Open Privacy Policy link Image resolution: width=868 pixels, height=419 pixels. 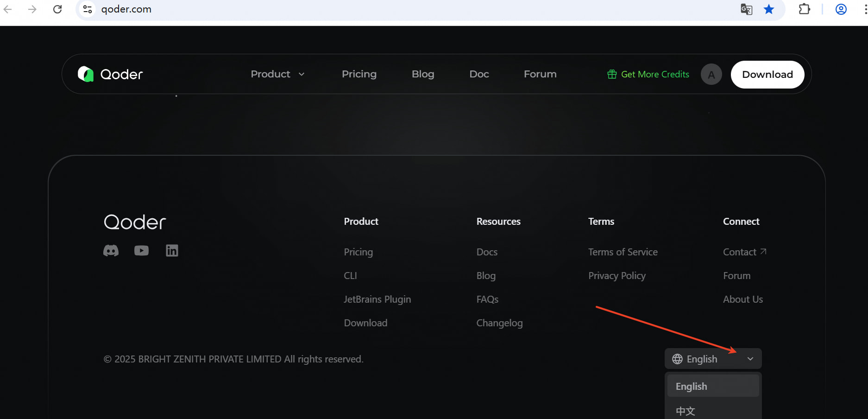click(x=616, y=276)
